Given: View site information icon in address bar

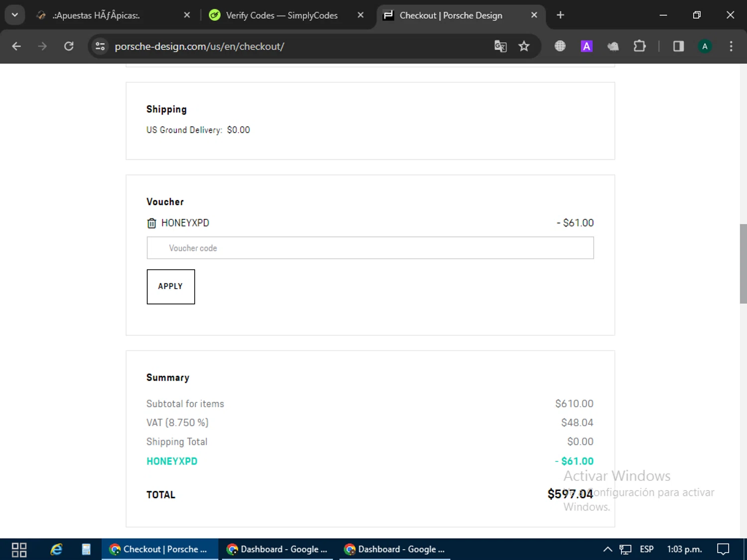Looking at the screenshot, I should pyautogui.click(x=100, y=46).
